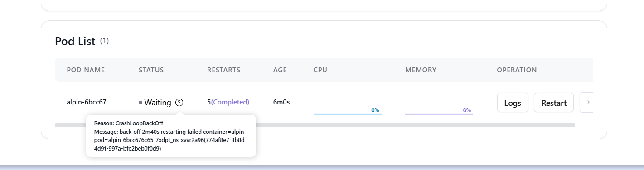Click the OPERATION column header

517,70
